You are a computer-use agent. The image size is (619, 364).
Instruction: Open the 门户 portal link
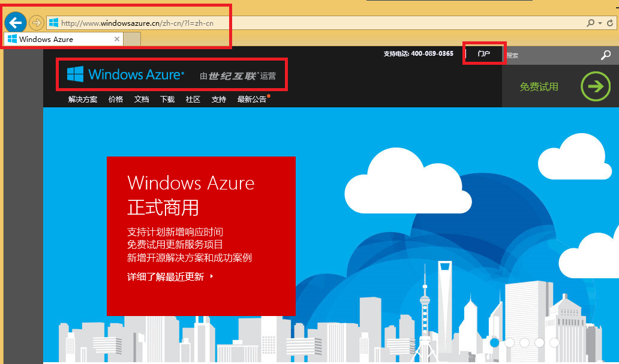click(x=483, y=53)
